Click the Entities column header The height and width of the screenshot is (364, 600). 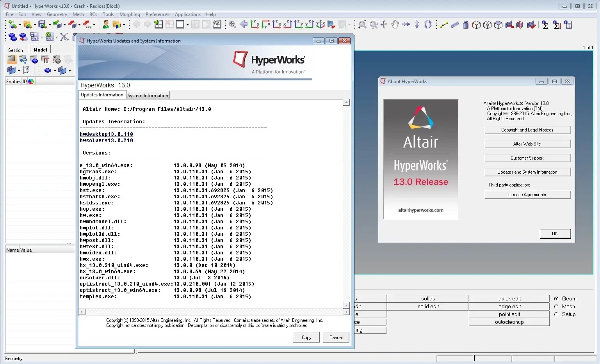click(x=14, y=82)
